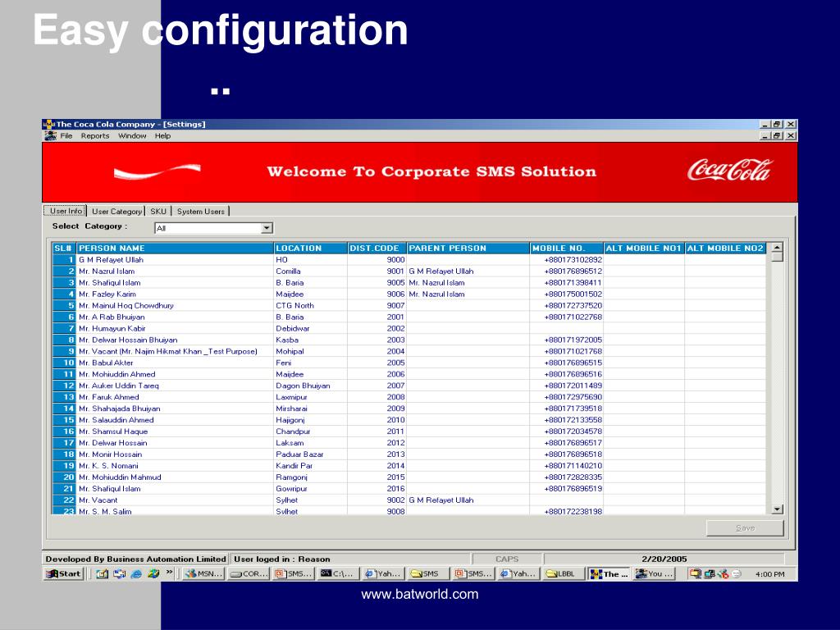Open the Start menu

click(64, 573)
